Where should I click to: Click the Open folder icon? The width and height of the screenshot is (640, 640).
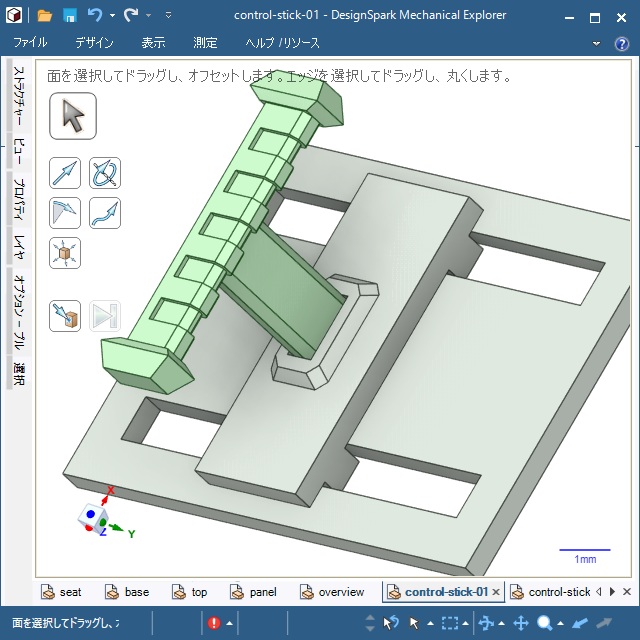click(45, 15)
